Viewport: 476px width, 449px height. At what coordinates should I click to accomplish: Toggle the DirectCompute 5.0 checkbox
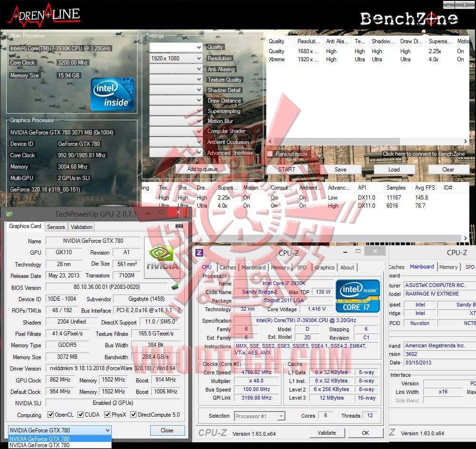133,415
